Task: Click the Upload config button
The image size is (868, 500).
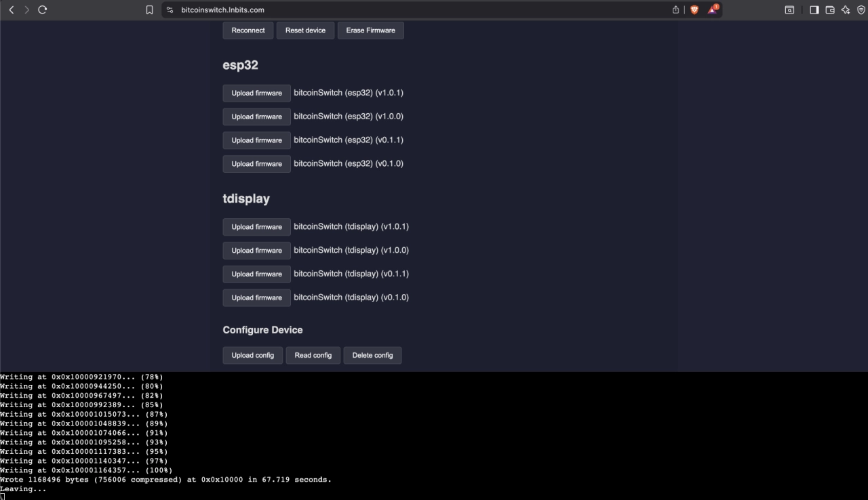Action: [252, 356]
